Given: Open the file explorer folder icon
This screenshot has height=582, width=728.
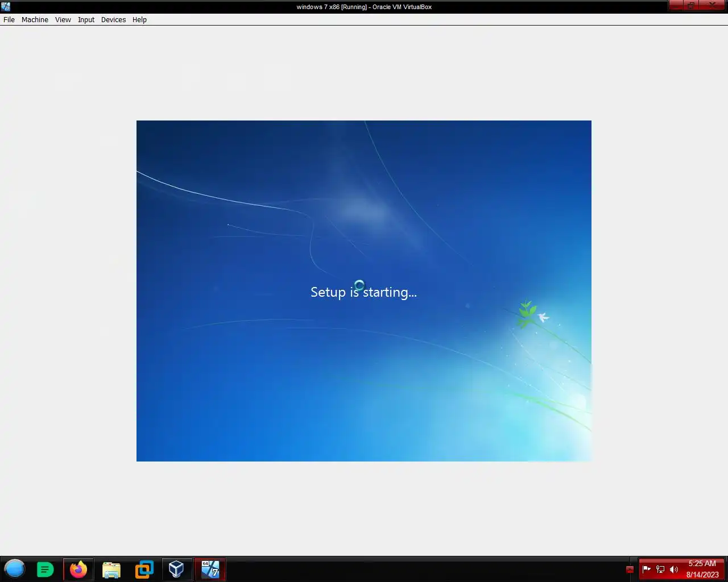Looking at the screenshot, I should (x=111, y=569).
